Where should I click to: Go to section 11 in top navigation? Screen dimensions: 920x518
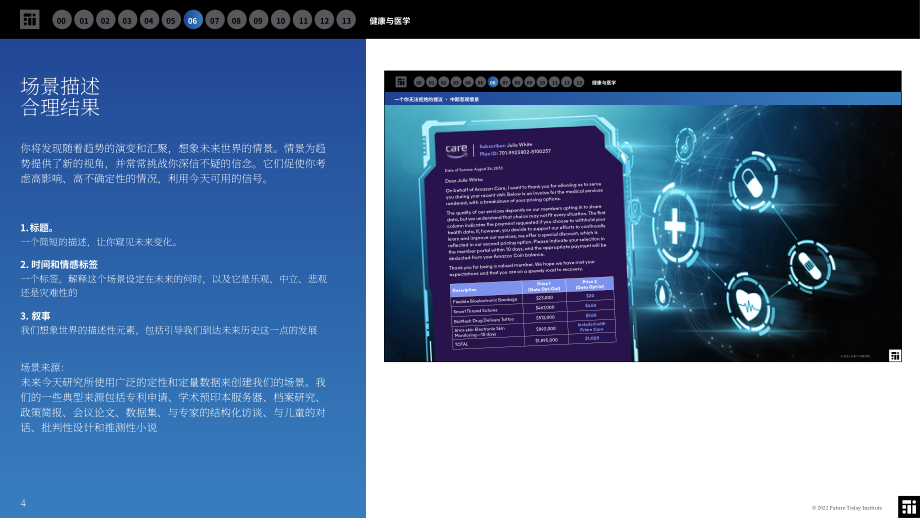pos(303,20)
